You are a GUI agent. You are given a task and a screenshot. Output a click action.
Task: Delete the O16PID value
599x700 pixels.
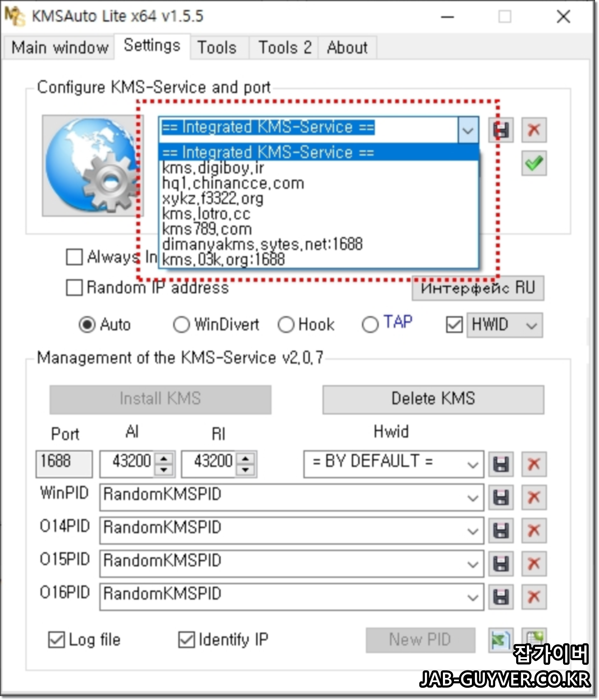(534, 596)
